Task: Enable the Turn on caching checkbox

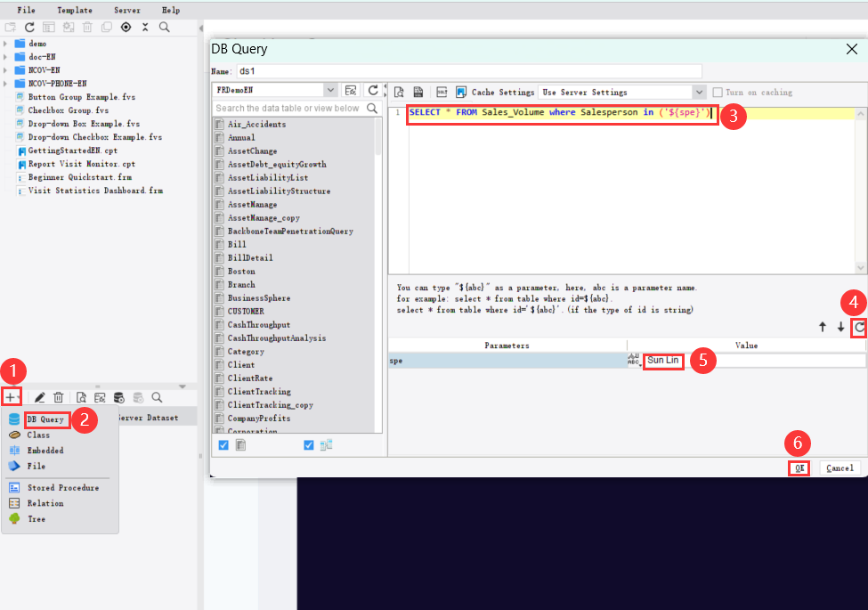Action: [718, 92]
